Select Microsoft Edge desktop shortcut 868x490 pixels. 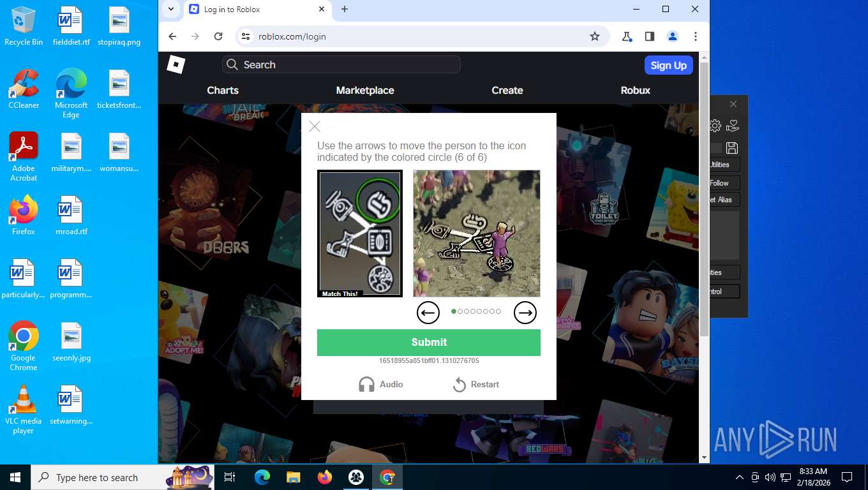coord(71,94)
